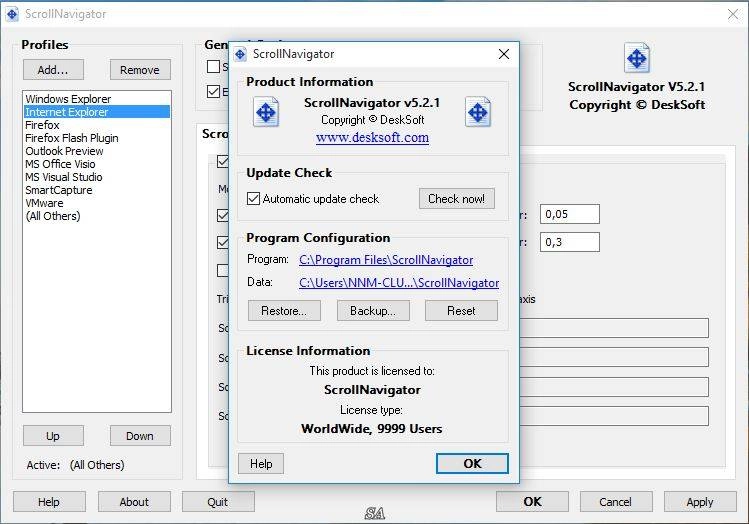Select Firefox Flash Plugin profile

point(96,138)
